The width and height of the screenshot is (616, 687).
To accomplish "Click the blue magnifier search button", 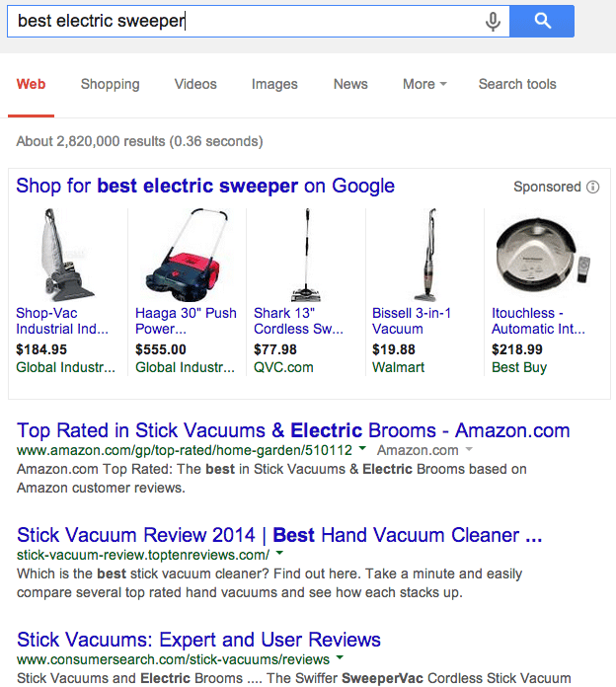I will point(542,21).
